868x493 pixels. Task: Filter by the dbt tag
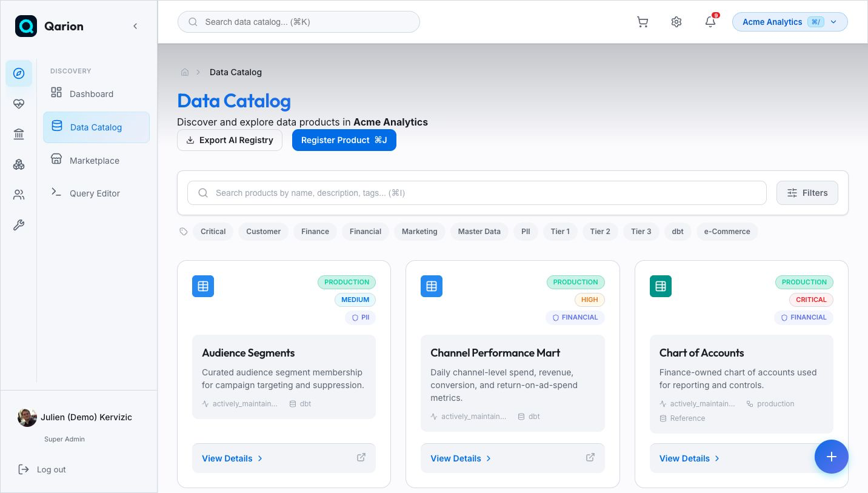click(x=678, y=232)
